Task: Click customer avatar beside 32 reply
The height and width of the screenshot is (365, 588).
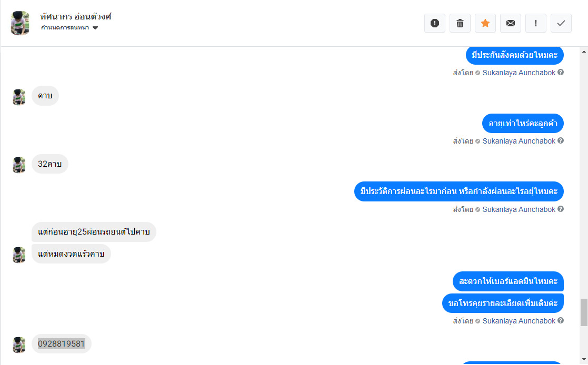Action: click(19, 165)
